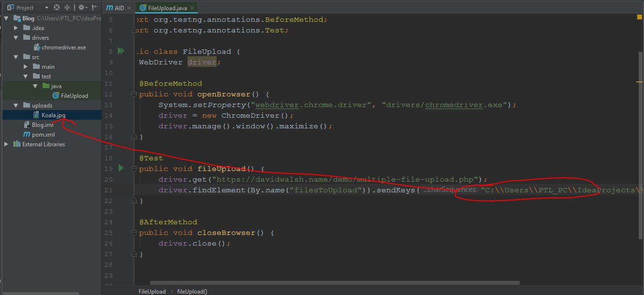Run the fileUpload test via gutter arrow
644x295 pixels.
pos(121,168)
